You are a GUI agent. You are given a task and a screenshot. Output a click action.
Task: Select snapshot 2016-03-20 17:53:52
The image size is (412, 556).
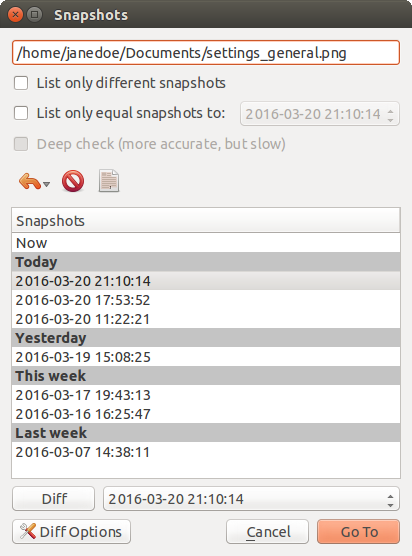pyautogui.click(x=206, y=300)
